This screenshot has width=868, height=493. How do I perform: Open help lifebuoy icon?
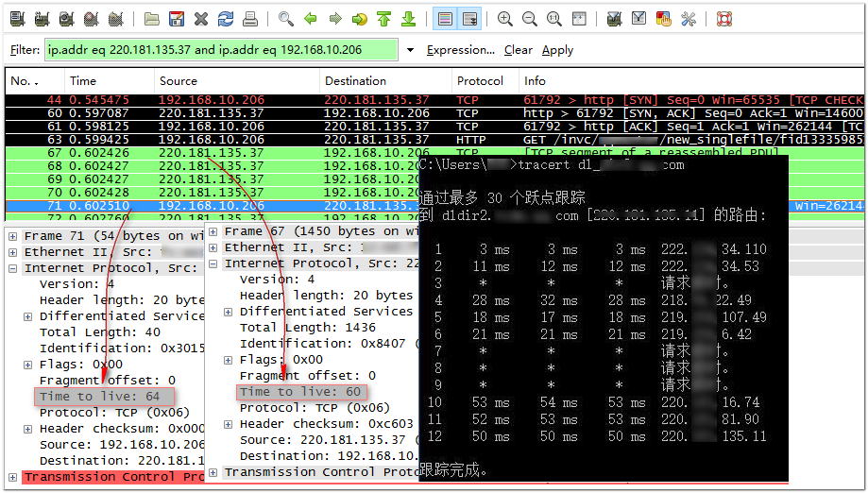(724, 20)
